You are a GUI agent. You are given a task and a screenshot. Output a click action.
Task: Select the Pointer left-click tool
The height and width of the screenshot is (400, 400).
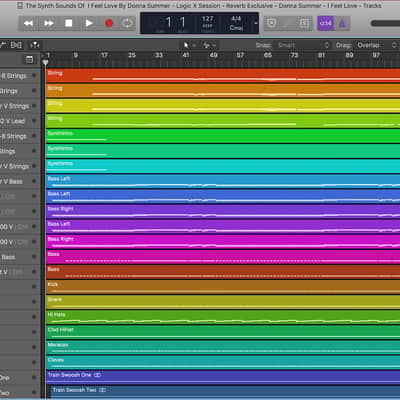(x=186, y=45)
